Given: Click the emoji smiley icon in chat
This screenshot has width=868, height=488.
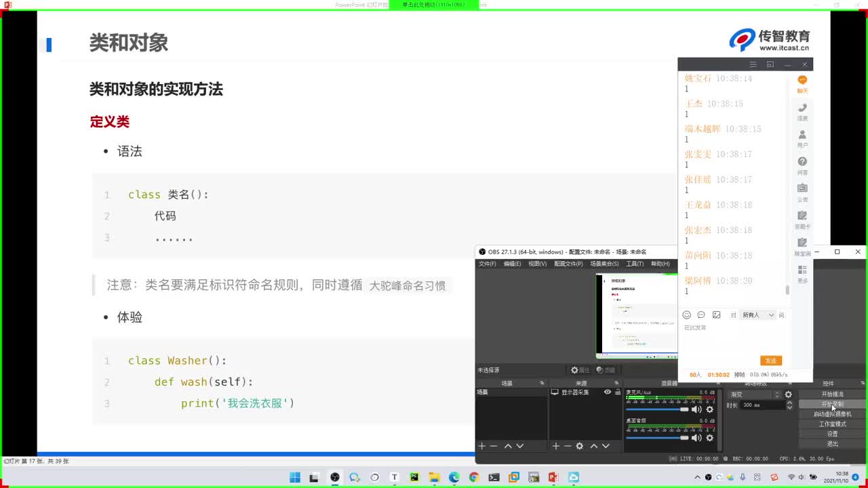Looking at the screenshot, I should [x=686, y=315].
